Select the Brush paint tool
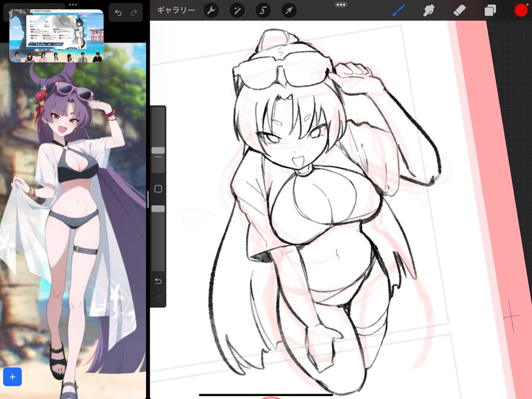This screenshot has width=532, height=399. click(x=398, y=11)
